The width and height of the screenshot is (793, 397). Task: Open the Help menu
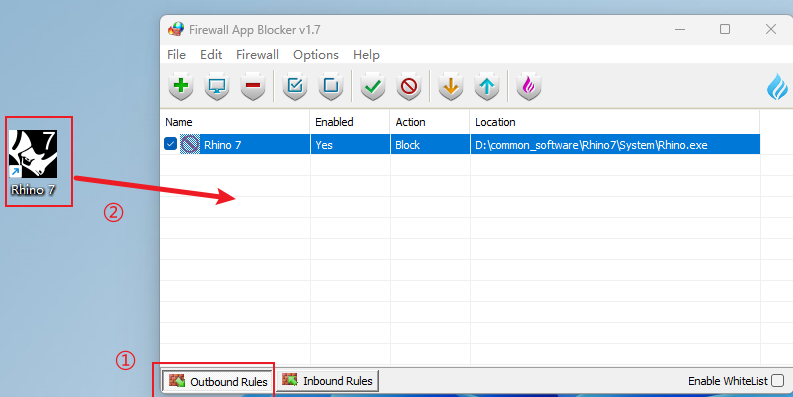point(366,55)
